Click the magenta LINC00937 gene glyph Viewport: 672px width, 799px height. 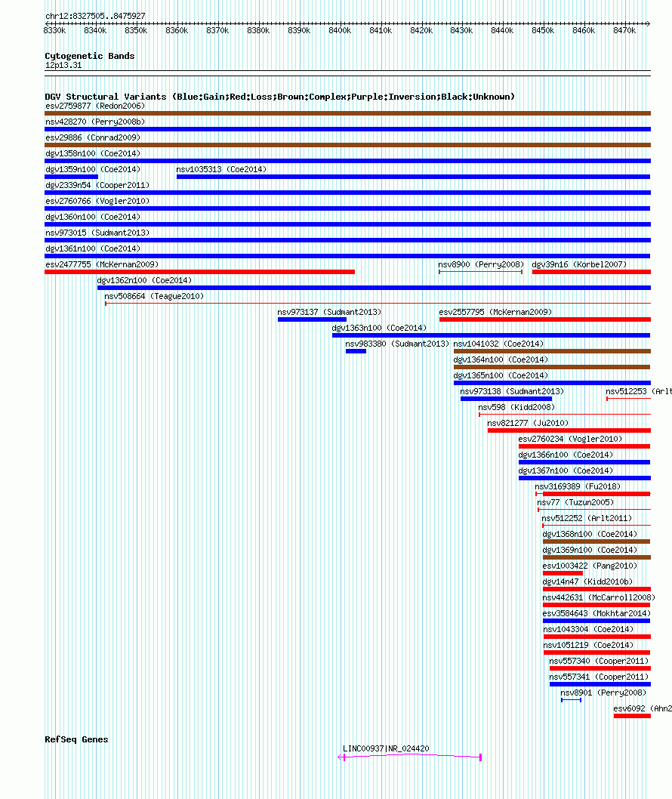click(x=410, y=757)
